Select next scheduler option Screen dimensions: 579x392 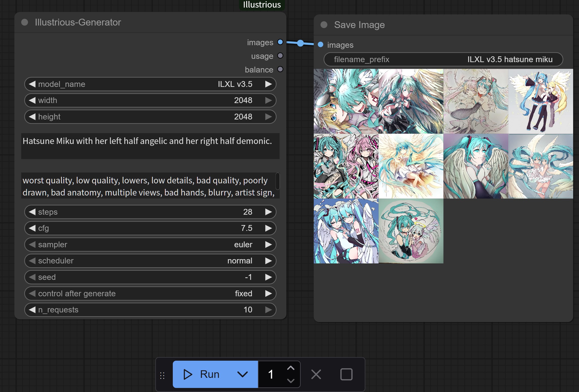pyautogui.click(x=269, y=261)
